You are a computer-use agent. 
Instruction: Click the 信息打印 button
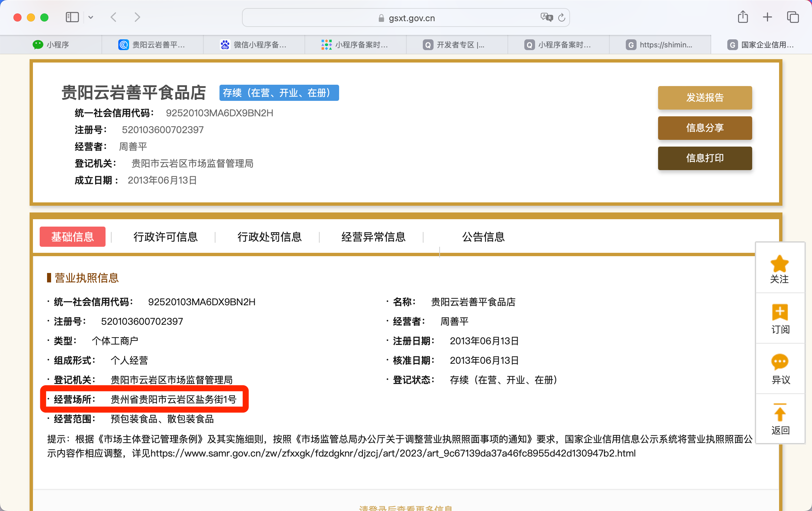[x=704, y=158]
